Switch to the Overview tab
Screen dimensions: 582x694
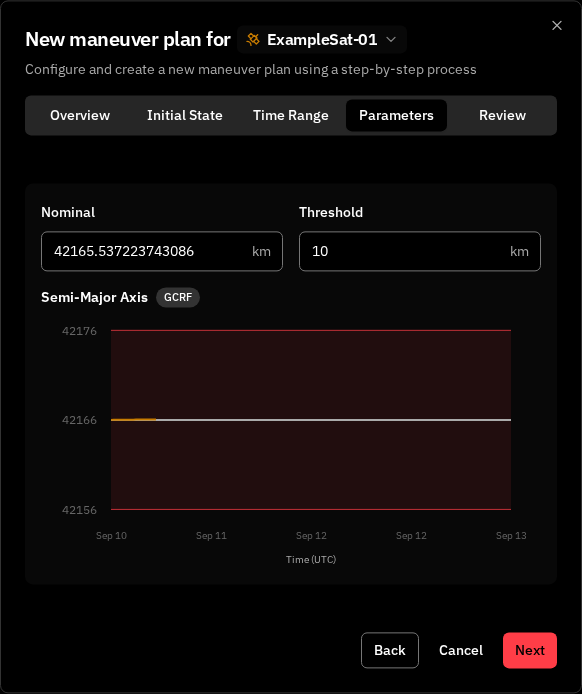(80, 116)
